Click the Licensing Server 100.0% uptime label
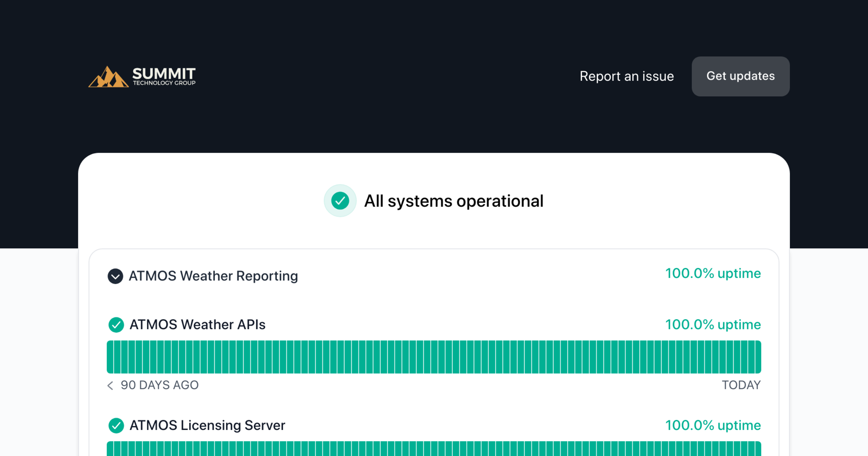The height and width of the screenshot is (456, 868). [x=713, y=426]
